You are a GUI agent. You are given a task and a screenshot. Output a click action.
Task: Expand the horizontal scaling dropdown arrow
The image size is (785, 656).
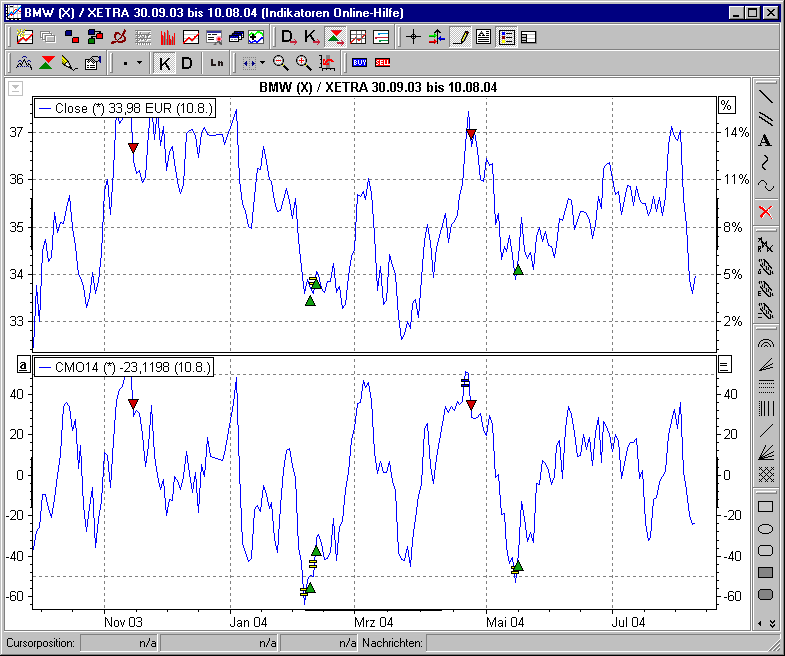coord(262,63)
